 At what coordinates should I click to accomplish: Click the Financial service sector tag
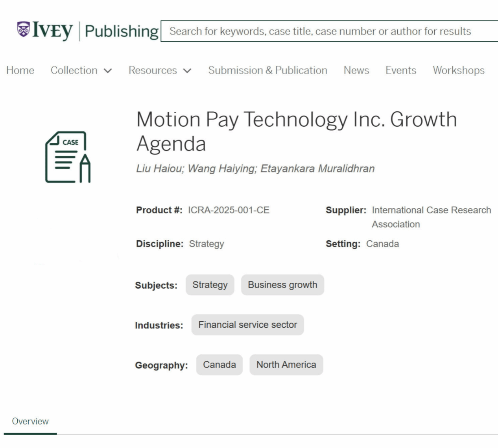[x=247, y=325]
